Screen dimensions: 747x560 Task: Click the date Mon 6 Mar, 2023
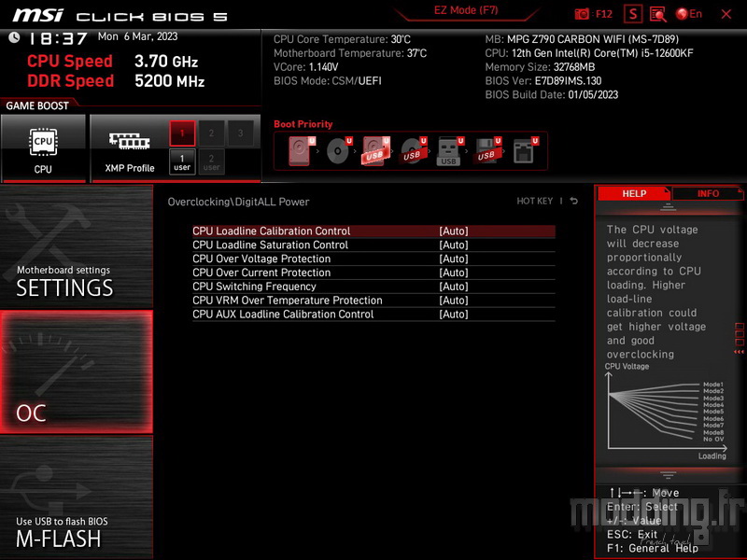[x=137, y=36]
